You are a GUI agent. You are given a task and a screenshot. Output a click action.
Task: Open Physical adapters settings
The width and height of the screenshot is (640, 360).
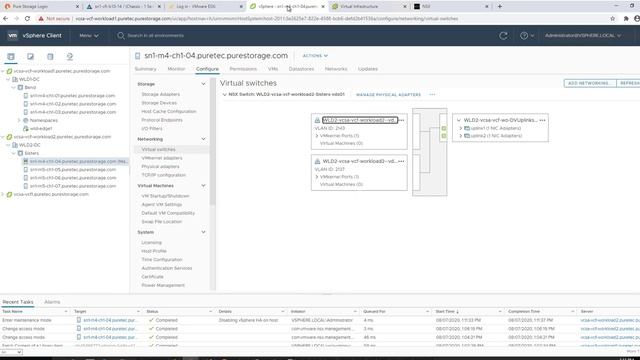tap(160, 167)
